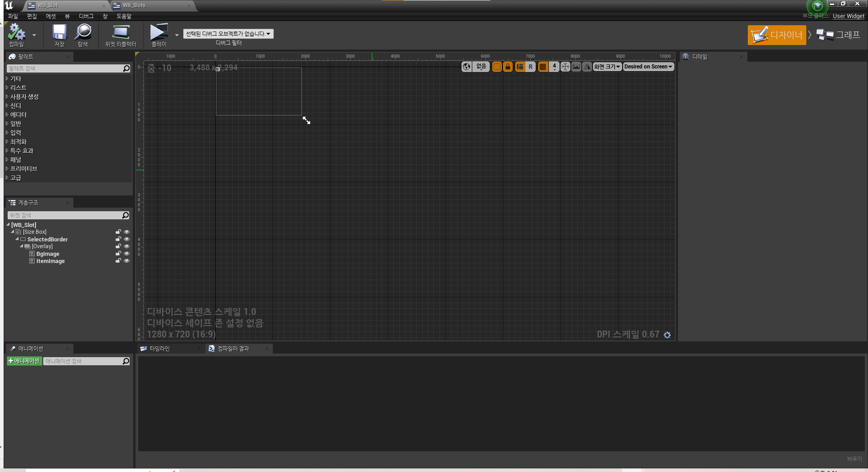
Task: Open the Desired on Screen dropdown
Action: pyautogui.click(x=648, y=67)
